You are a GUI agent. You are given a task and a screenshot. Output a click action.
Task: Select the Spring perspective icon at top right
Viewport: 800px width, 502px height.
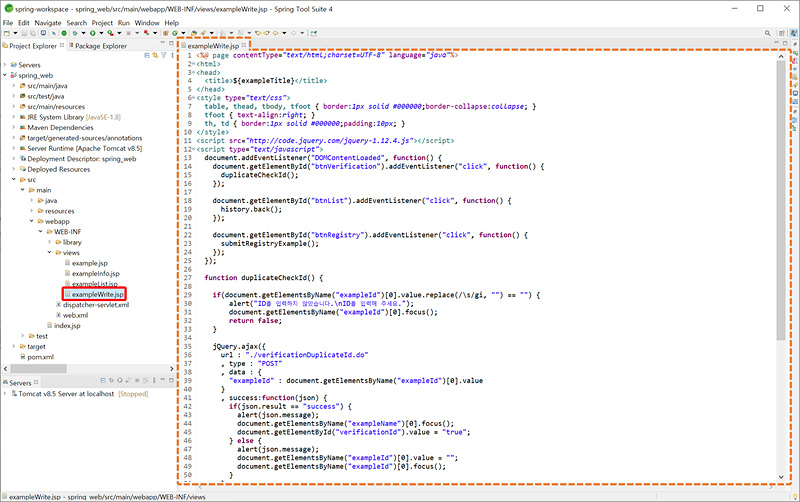point(793,33)
